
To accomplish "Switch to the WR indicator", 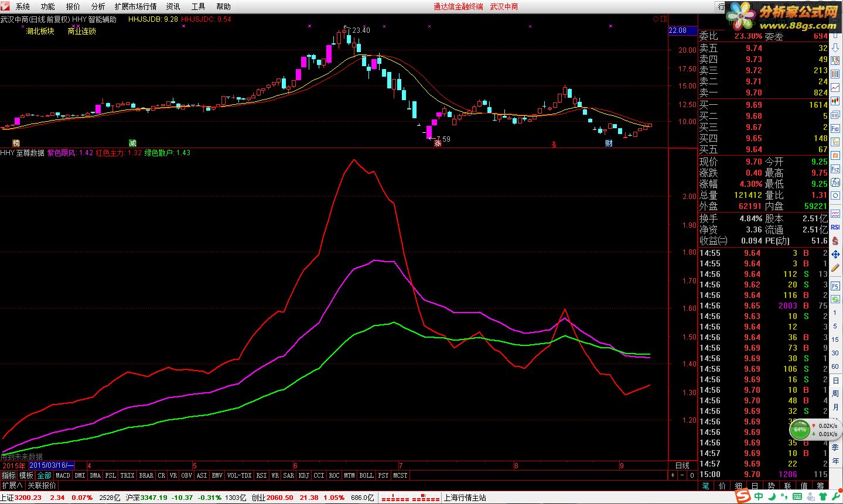I will 275,475.
